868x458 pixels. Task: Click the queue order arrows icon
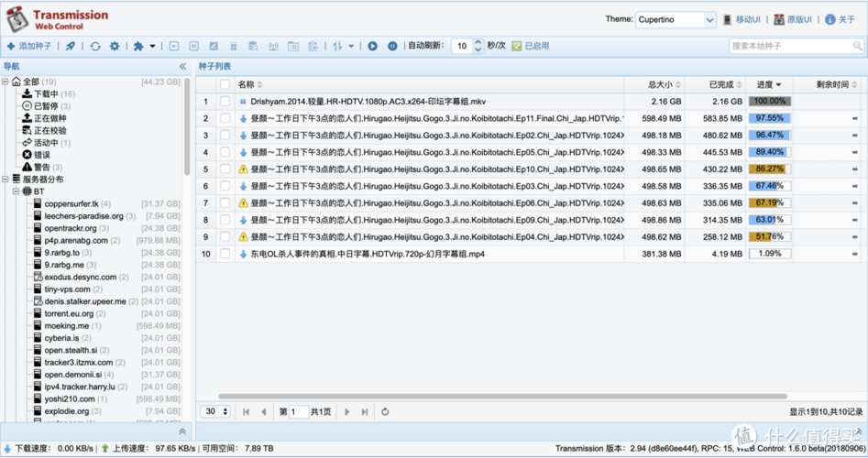pyautogui.click(x=337, y=46)
